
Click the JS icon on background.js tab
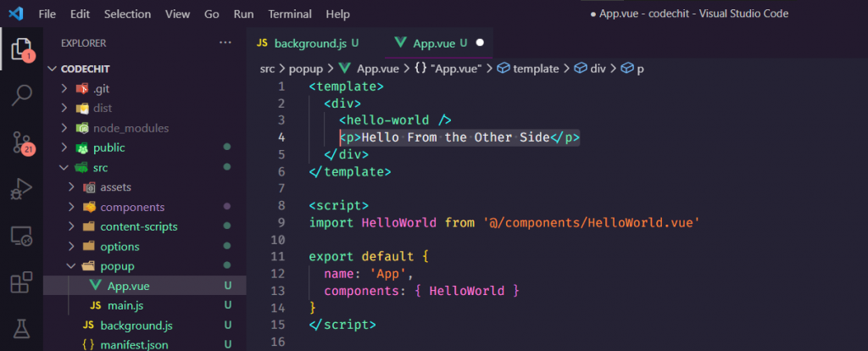[x=263, y=43]
